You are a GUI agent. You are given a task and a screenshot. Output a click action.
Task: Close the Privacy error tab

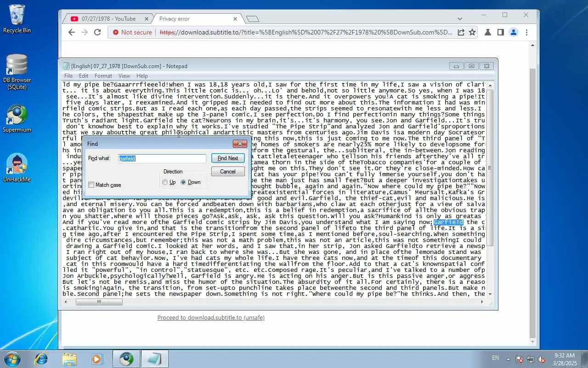click(x=235, y=19)
